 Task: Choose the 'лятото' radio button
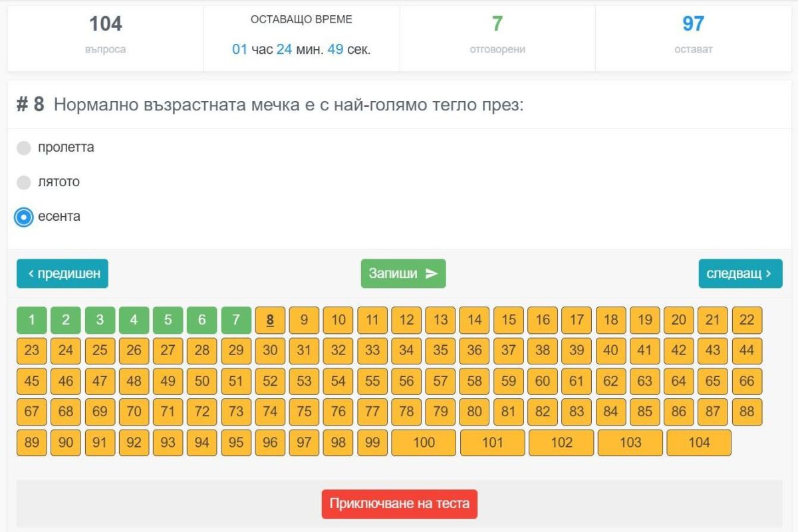[x=24, y=182]
